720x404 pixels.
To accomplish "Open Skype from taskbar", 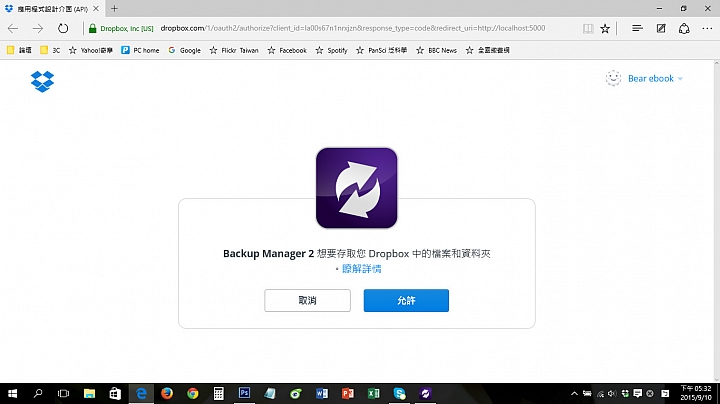I will click(399, 393).
